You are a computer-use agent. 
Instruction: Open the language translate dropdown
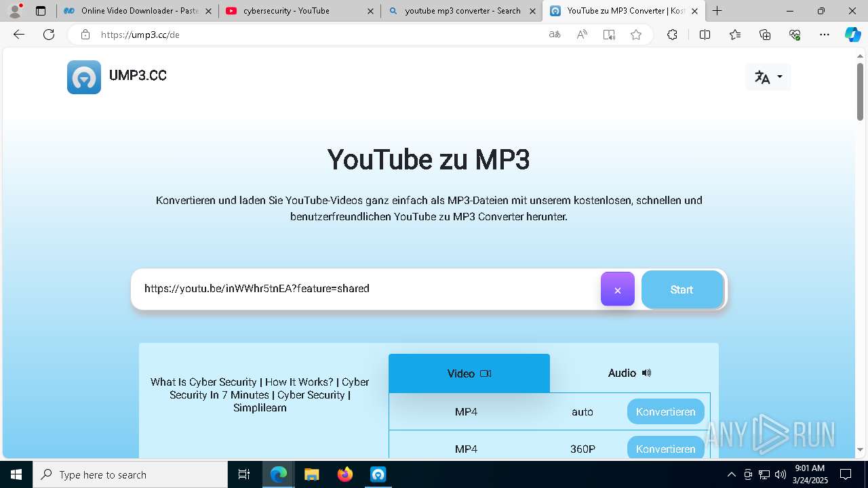click(768, 77)
